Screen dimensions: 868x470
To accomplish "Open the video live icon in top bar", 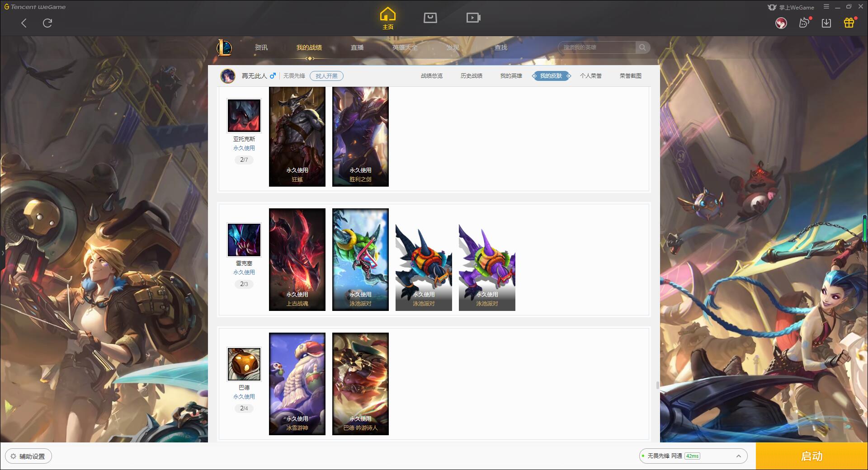I will click(x=473, y=18).
